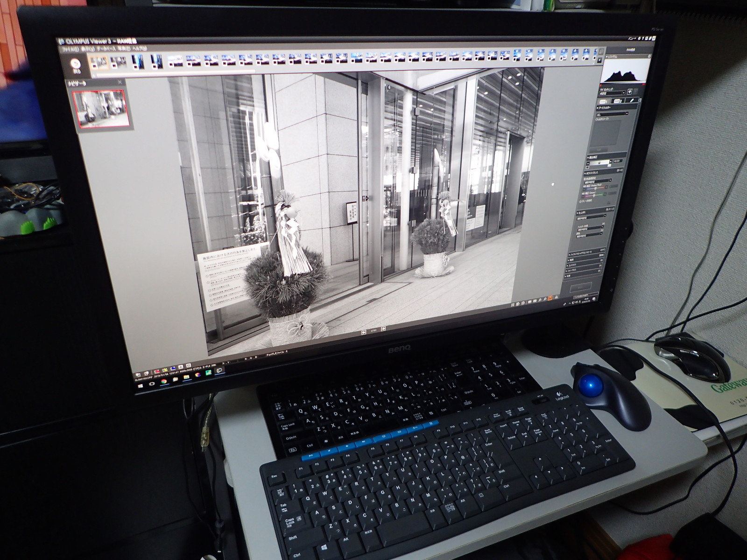Click the round Back (戻る) button
The width and height of the screenshot is (747, 560).
point(77,64)
